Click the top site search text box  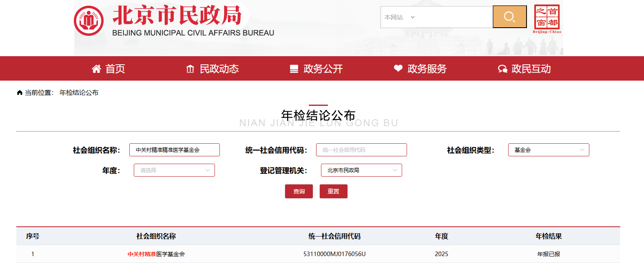point(455,17)
